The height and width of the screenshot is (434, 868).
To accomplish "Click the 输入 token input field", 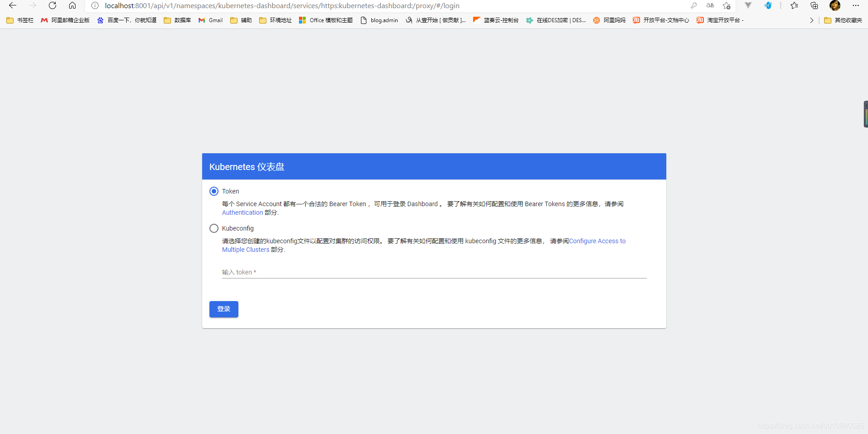I will [x=434, y=272].
